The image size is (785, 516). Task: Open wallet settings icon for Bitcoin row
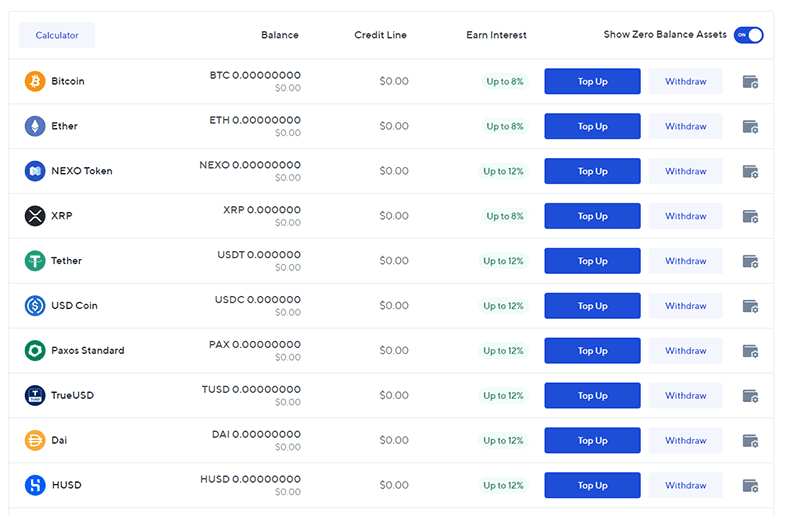tap(750, 82)
